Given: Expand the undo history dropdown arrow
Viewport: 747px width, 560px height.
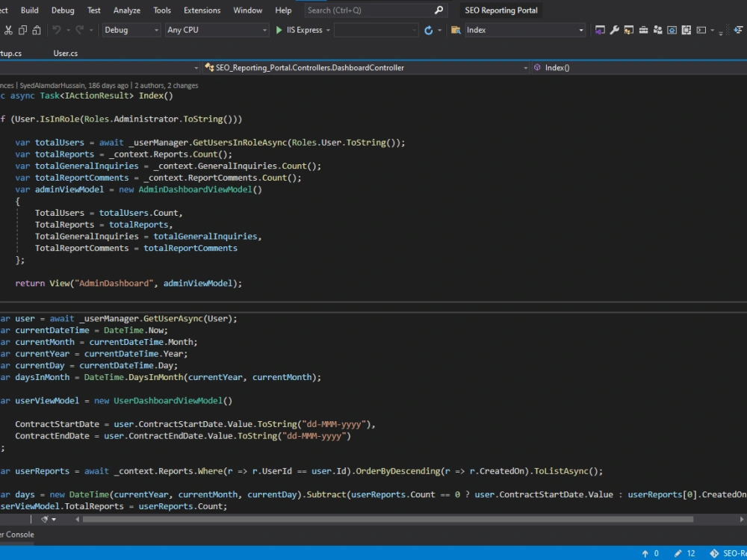Looking at the screenshot, I should pos(68,30).
